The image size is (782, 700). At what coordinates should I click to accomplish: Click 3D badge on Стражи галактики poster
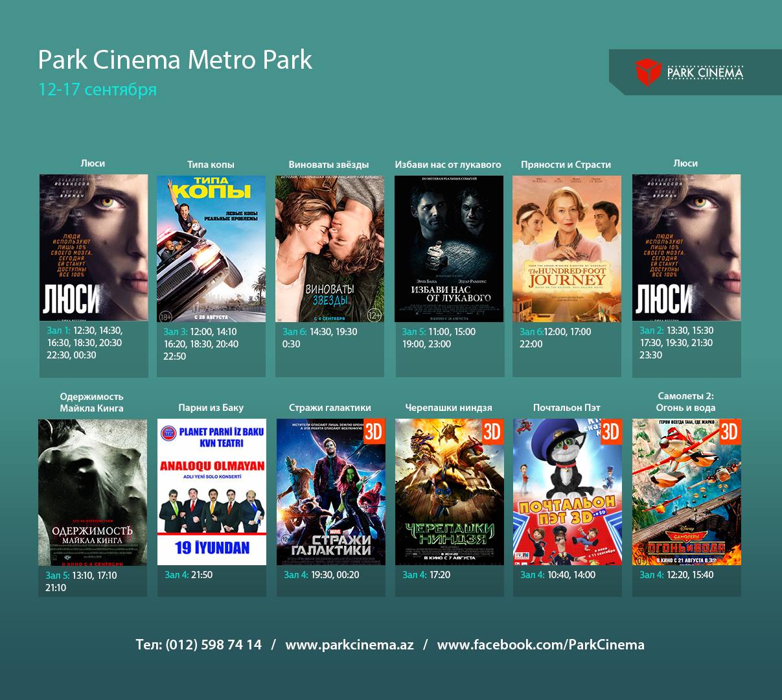tap(374, 432)
